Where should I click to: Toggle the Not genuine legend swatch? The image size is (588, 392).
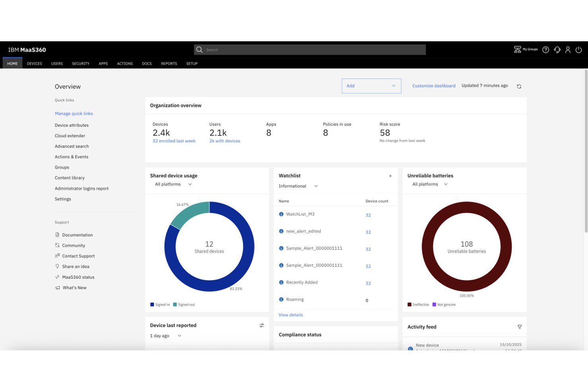pos(434,305)
